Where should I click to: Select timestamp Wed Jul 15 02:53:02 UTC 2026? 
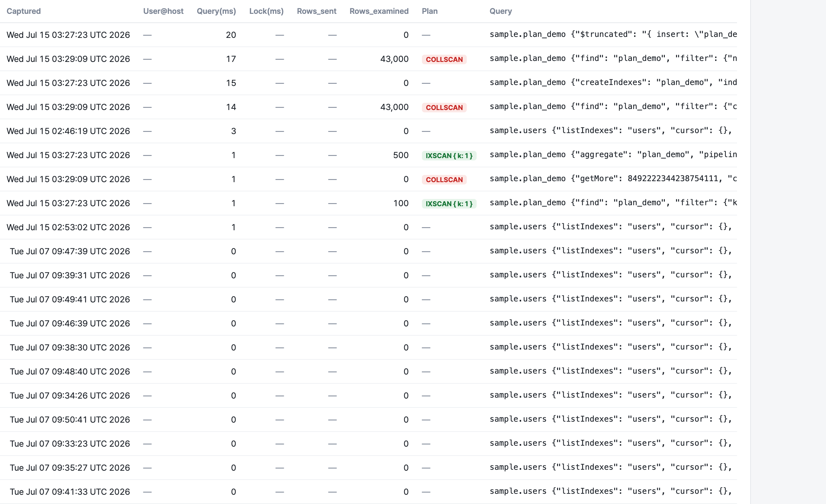click(x=68, y=227)
